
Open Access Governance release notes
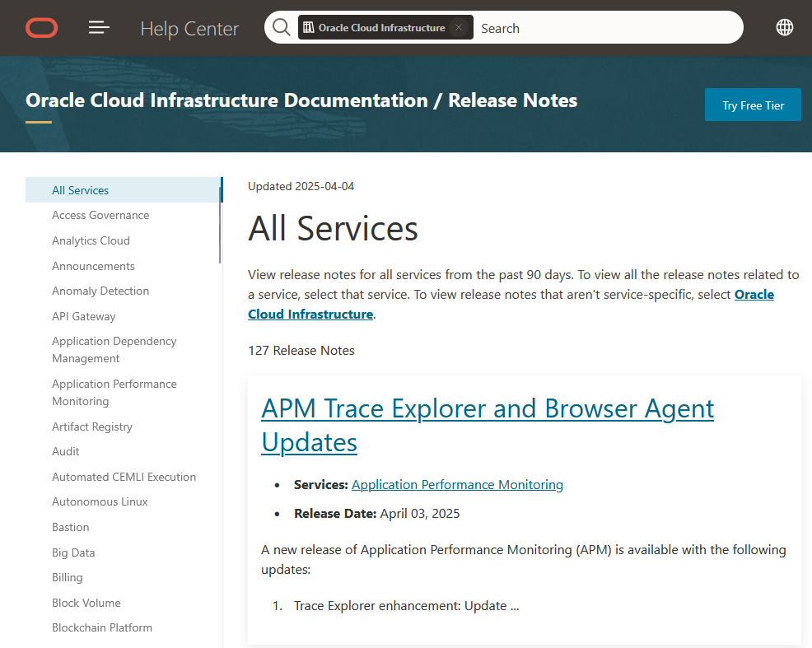click(x=100, y=215)
